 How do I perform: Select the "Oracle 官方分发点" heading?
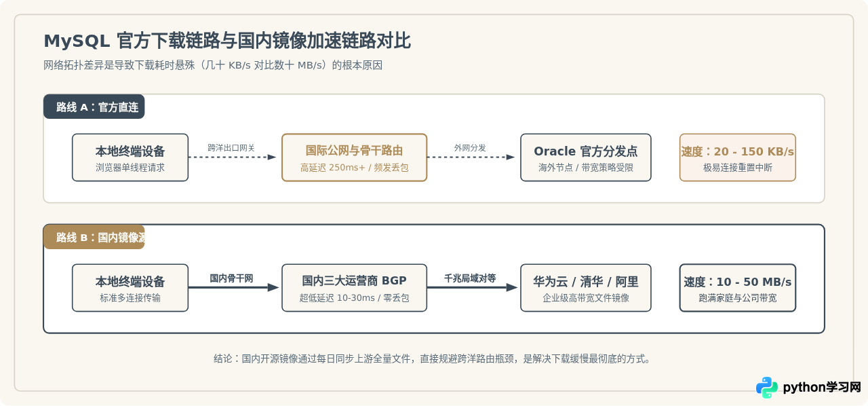pyautogui.click(x=586, y=151)
